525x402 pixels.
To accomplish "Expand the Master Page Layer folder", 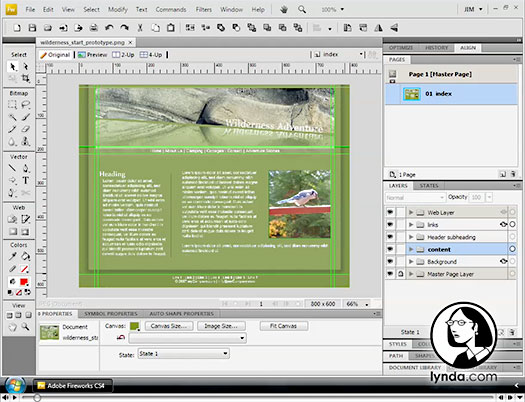I will pyautogui.click(x=411, y=274).
